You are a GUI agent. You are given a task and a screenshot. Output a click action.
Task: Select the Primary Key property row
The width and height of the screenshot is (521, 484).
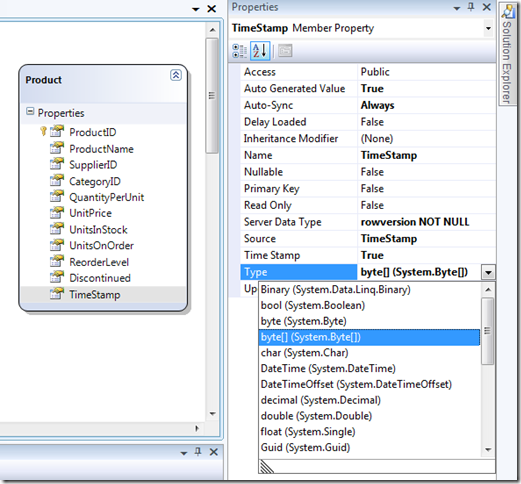(x=368, y=189)
